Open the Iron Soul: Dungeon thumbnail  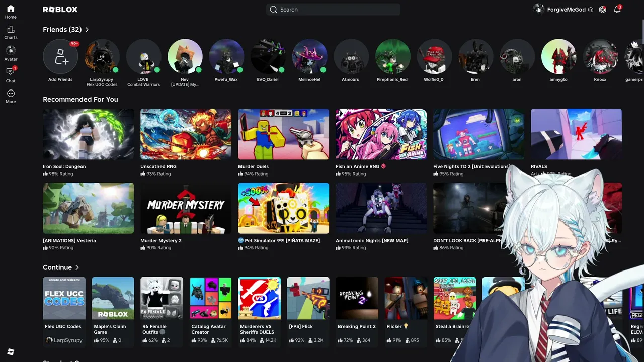tap(89, 134)
